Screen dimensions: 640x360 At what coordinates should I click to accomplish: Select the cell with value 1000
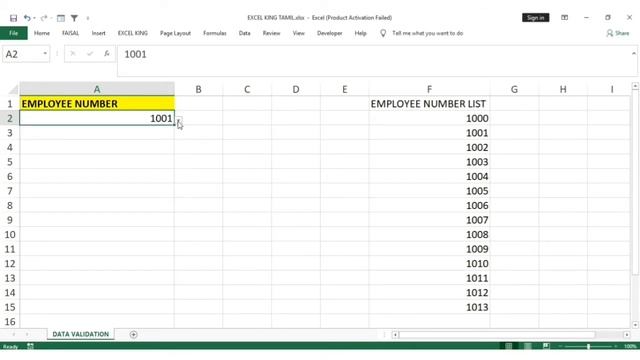pos(429,118)
